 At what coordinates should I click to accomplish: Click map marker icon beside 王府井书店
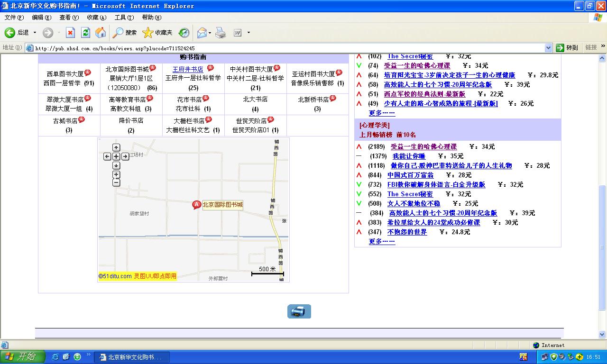click(211, 68)
